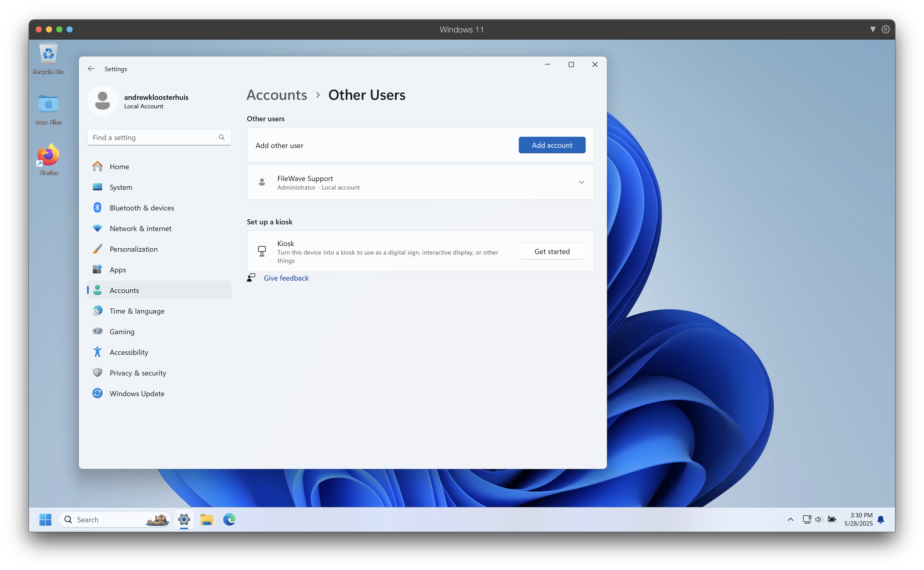Select the Mac Files desktop folder
This screenshot has width=924, height=570.
point(48,110)
